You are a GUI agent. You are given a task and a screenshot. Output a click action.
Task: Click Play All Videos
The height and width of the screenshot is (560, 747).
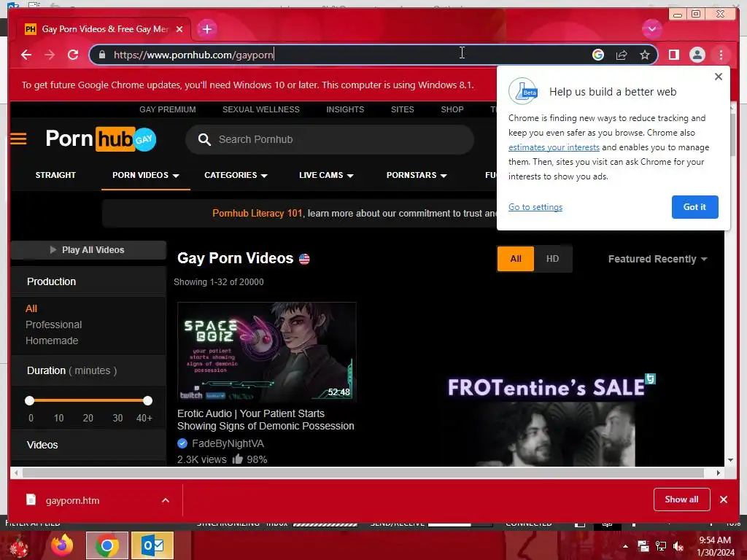pos(88,250)
